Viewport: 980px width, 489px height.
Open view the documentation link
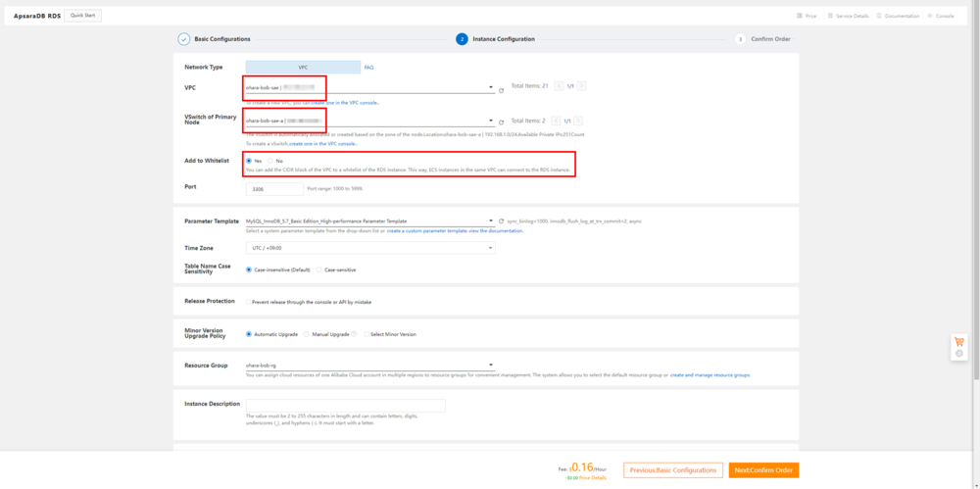[496, 230]
